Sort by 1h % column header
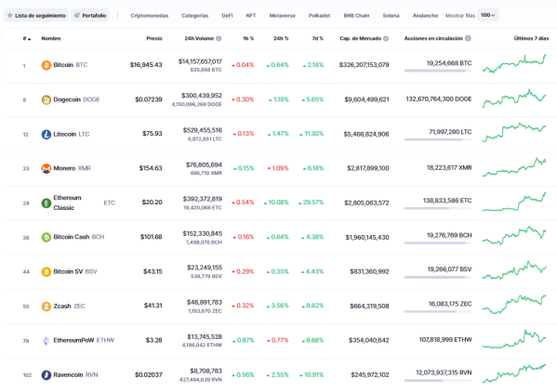This screenshot has height=392, width=557. pos(248,38)
